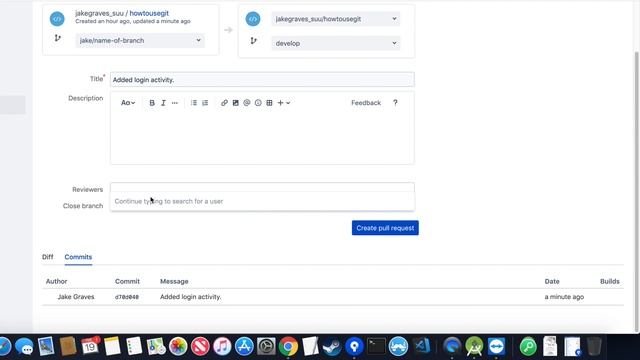Insert an emoji in the description
Image resolution: width=640 pixels, height=360 pixels.
tap(258, 103)
